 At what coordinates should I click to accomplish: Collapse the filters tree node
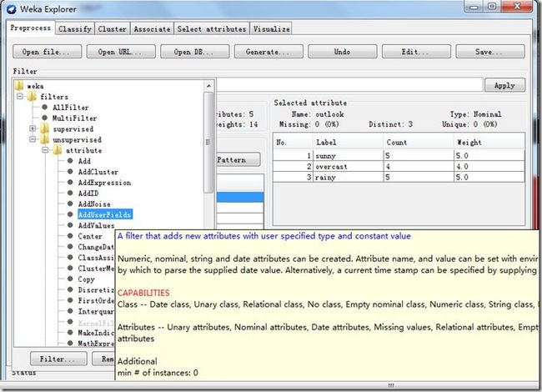20,96
